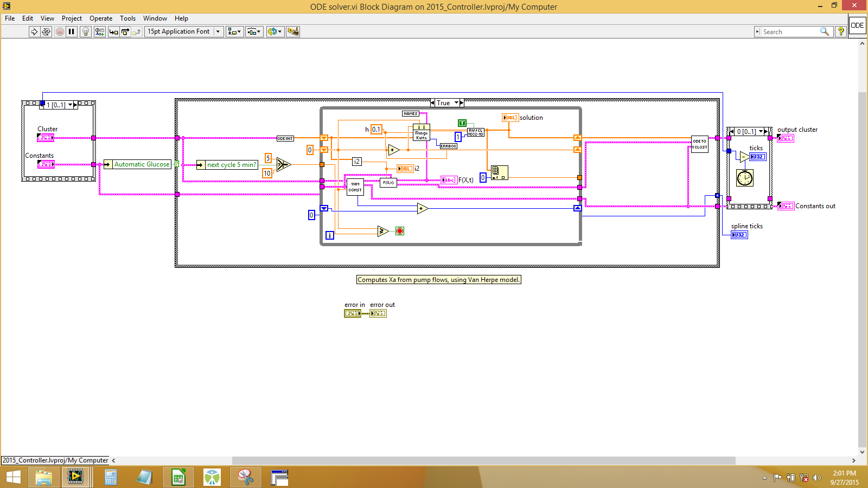Screen dimensions: 868x488
Task: Toggle Highlight Execution light bulb
Action: tap(85, 31)
